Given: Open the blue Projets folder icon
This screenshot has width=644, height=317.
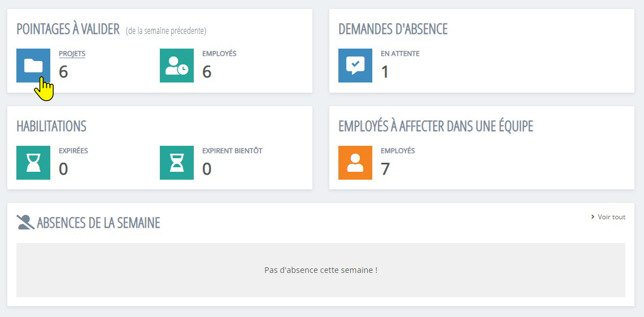Looking at the screenshot, I should (x=33, y=66).
